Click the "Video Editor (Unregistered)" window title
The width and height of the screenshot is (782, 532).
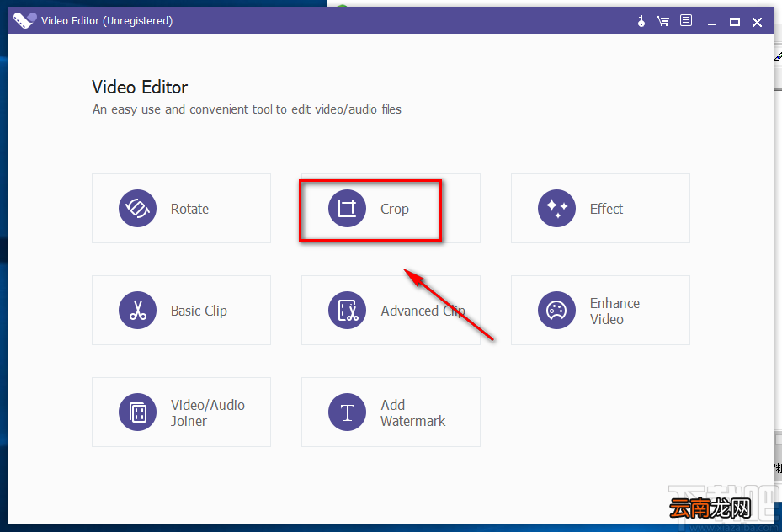[107, 21]
